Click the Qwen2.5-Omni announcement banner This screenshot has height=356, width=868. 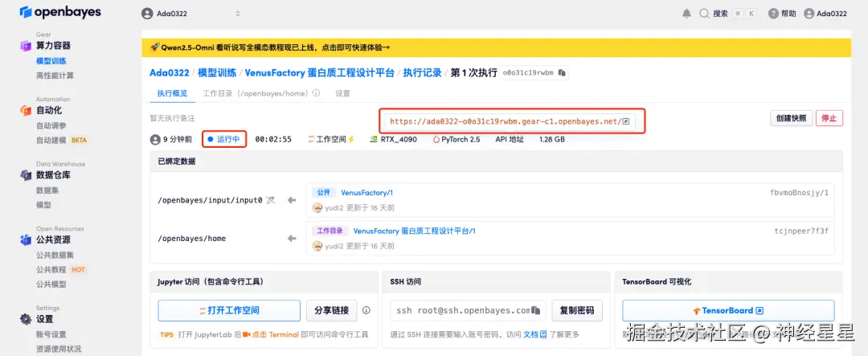(496, 47)
